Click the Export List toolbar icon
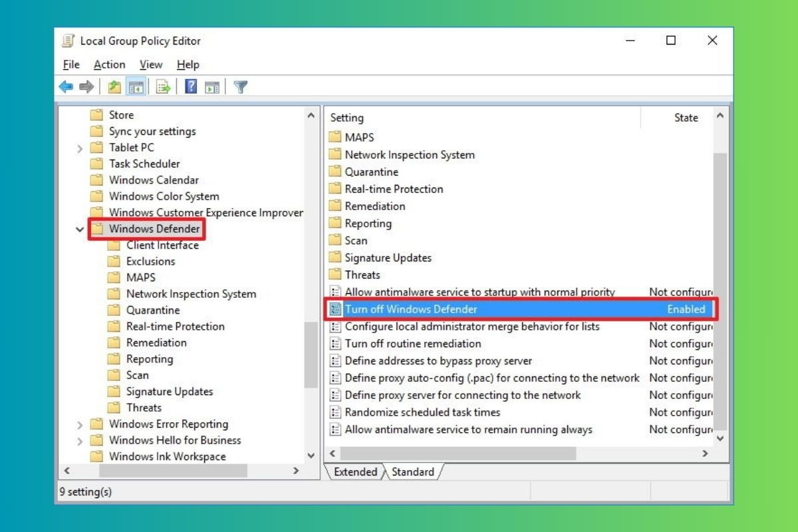Viewport: 798px width, 532px height. pos(163,86)
